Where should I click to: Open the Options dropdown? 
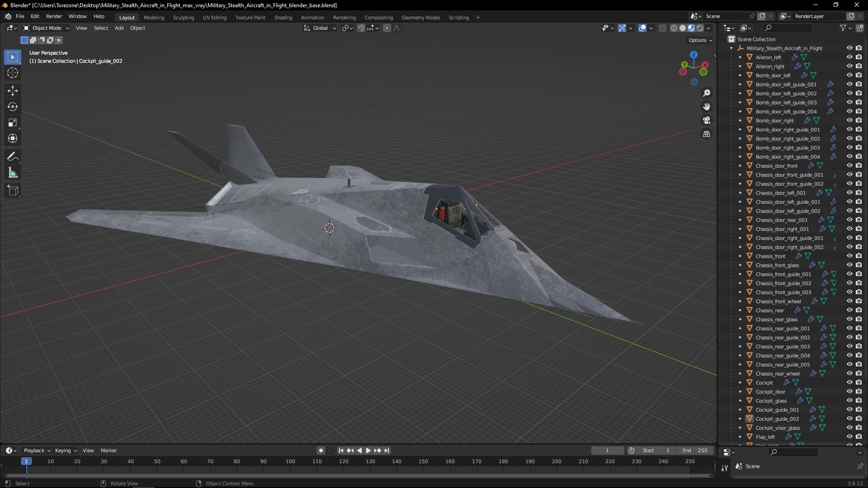pos(700,40)
